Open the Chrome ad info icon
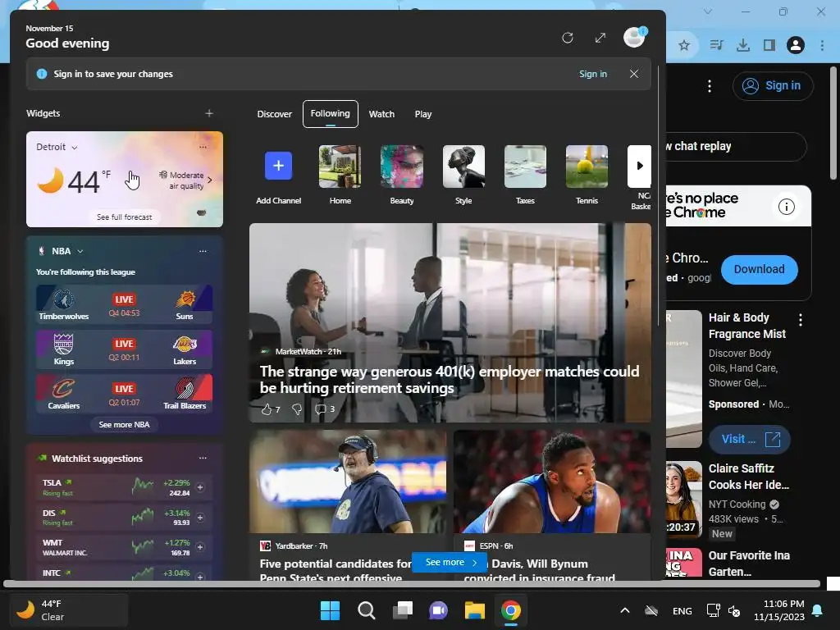 [x=787, y=207]
